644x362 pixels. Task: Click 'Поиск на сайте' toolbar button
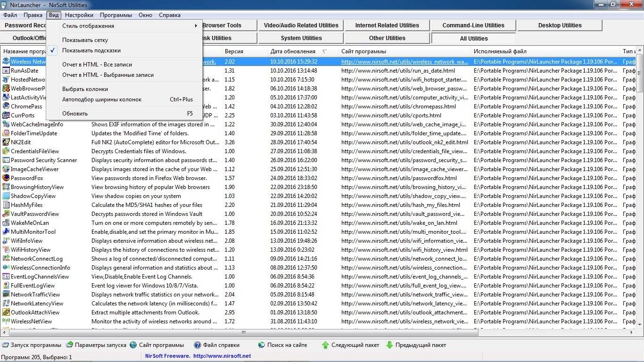(283, 345)
